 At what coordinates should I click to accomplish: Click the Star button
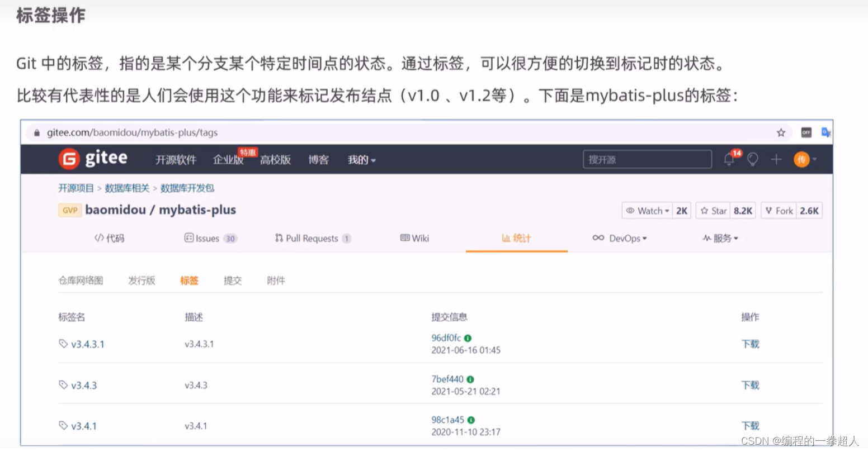(713, 211)
